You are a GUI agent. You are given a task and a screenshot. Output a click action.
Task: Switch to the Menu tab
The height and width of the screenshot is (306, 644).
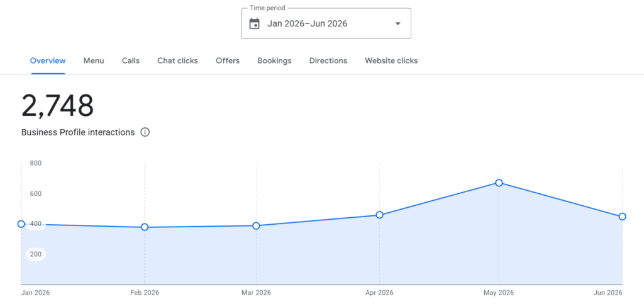94,61
